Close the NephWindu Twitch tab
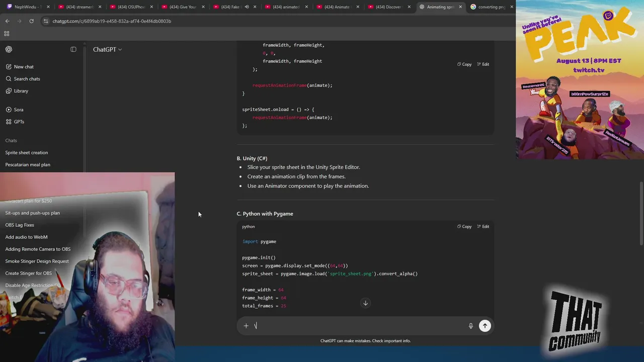This screenshot has width=644, height=362. click(x=48, y=7)
